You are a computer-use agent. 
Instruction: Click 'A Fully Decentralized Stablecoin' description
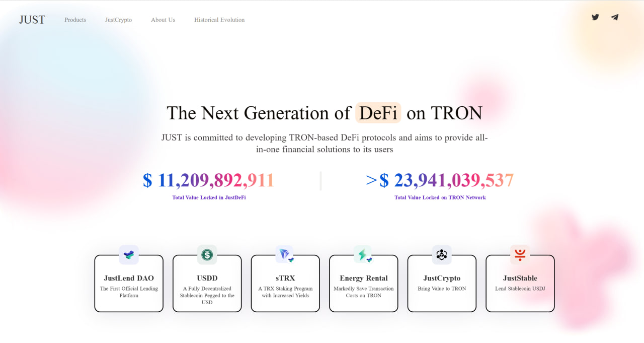coord(207,296)
